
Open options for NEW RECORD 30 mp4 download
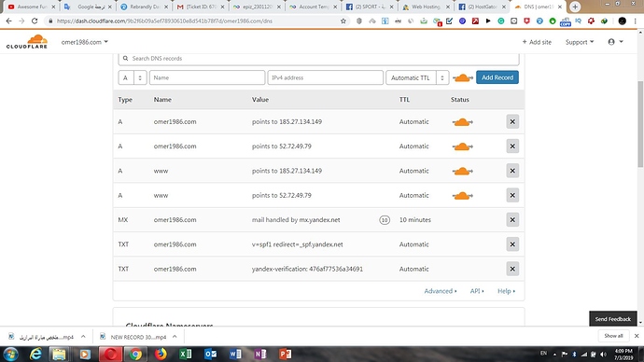coord(175,337)
